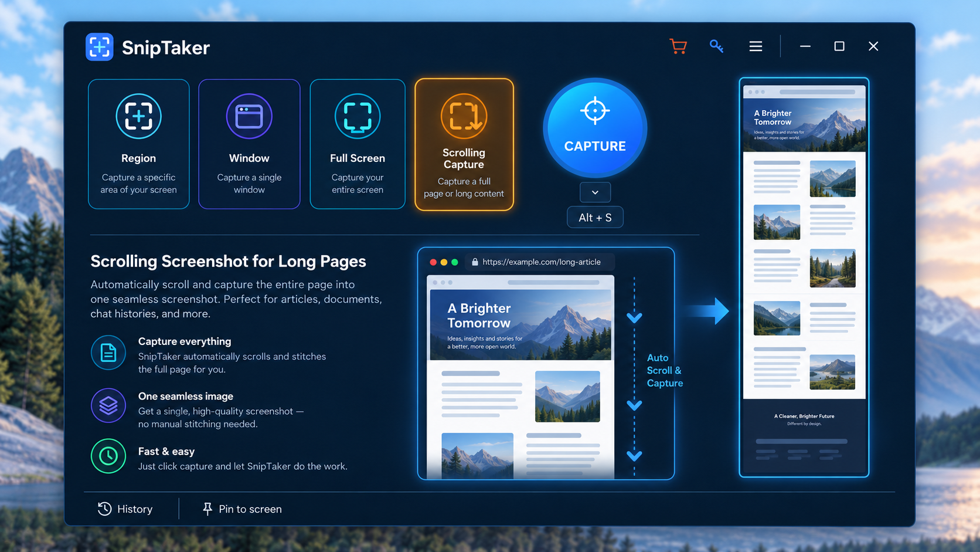Image resolution: width=980 pixels, height=552 pixels.
Task: Click the Fast & easy clock icon
Action: 108,456
